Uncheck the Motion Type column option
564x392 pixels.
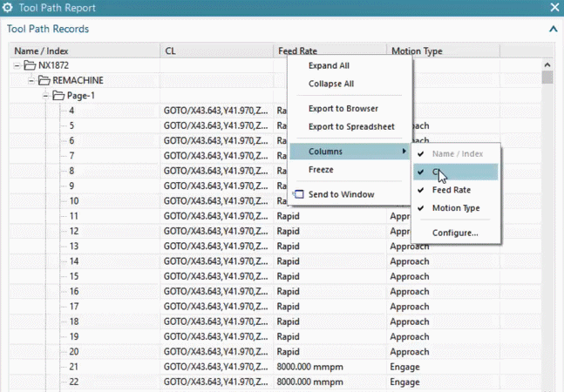[456, 208]
